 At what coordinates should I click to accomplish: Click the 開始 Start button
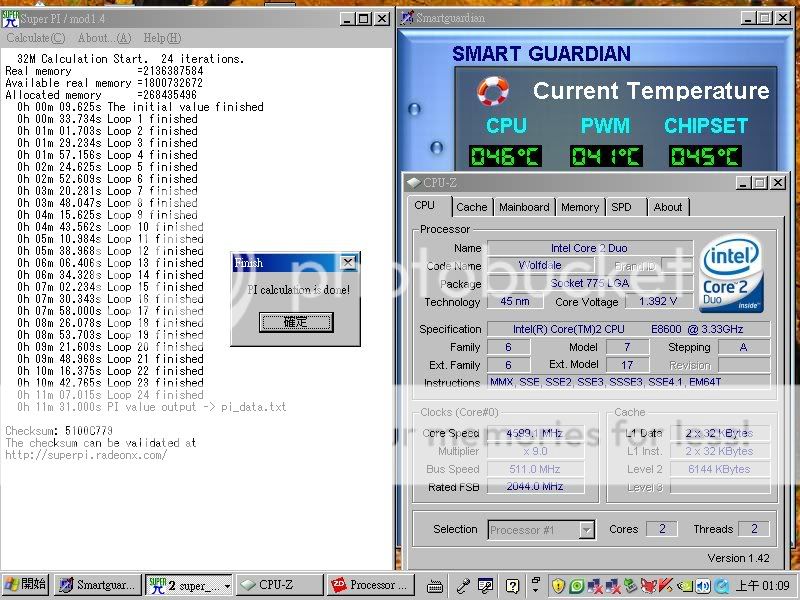coord(26,585)
